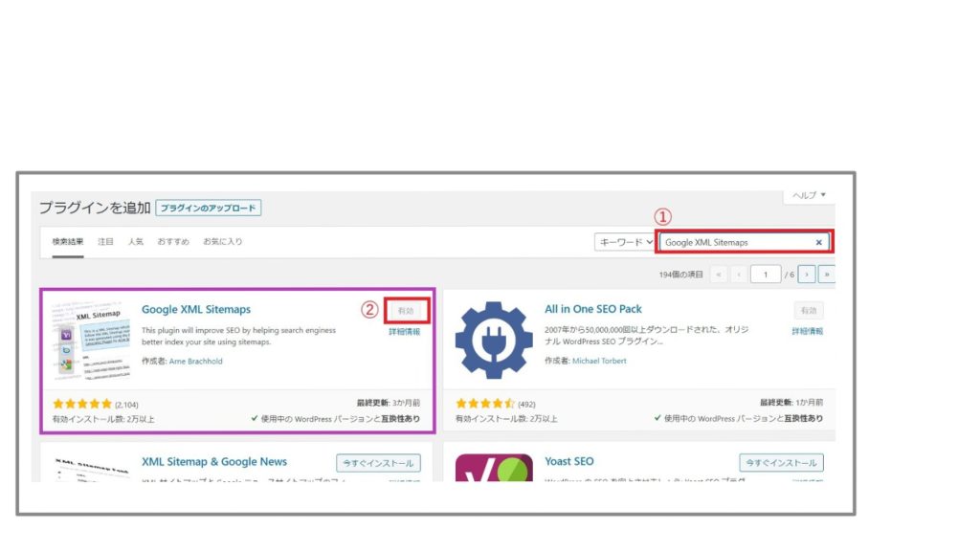The width and height of the screenshot is (980, 551).
Task: Open the ヘルプ dropdown
Action: click(x=809, y=195)
